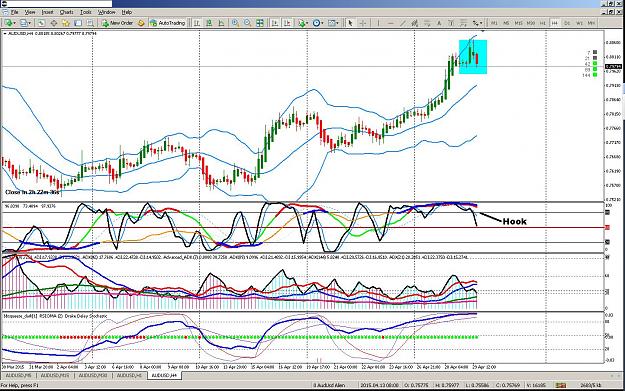Screen dimensions: 625x391
Task: Select the text label 'T' tool
Action: coord(451,23)
